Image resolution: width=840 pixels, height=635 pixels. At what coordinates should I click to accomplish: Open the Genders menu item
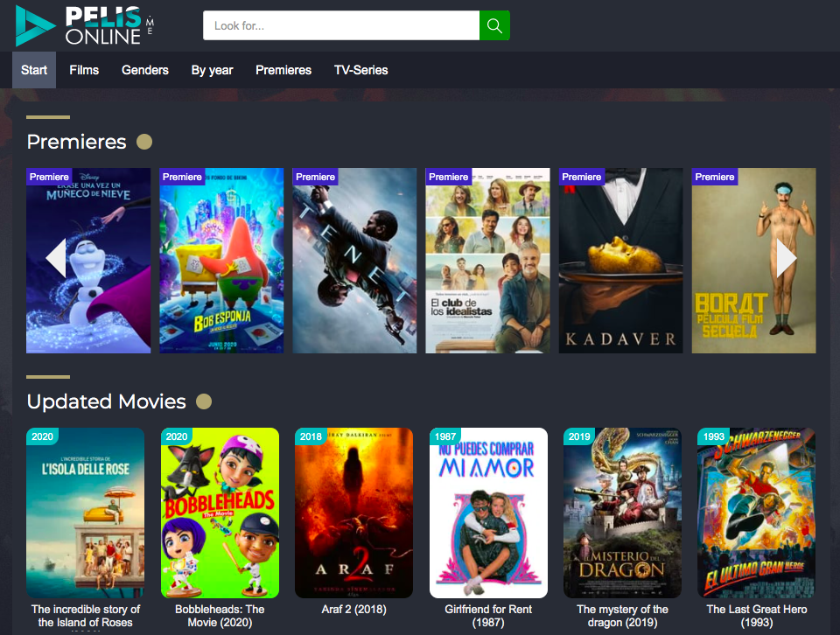tap(145, 70)
